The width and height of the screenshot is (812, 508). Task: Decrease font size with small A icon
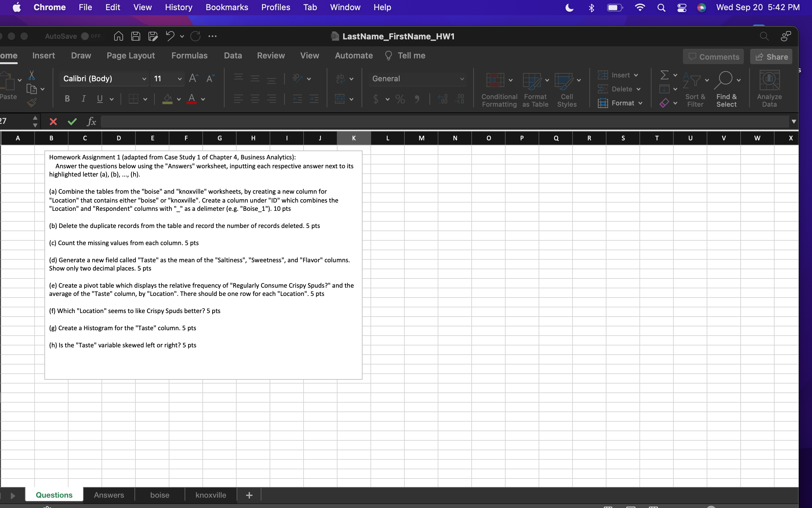point(210,78)
